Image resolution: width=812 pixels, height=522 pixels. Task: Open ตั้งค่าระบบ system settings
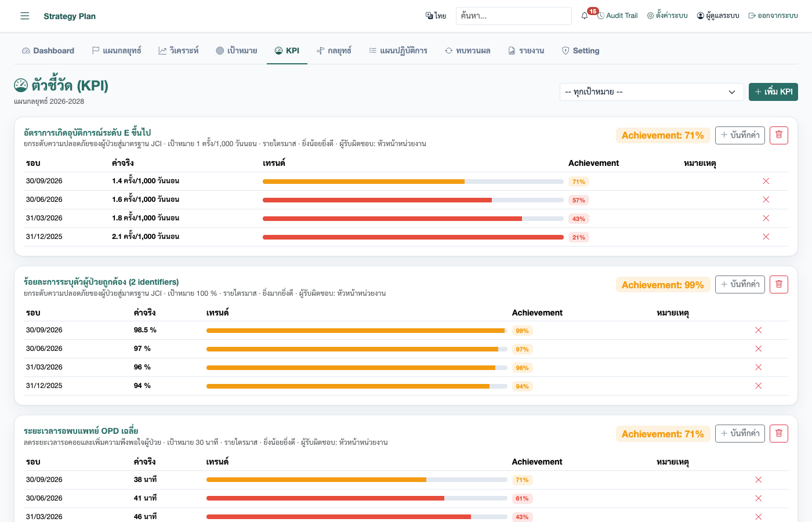[667, 16]
